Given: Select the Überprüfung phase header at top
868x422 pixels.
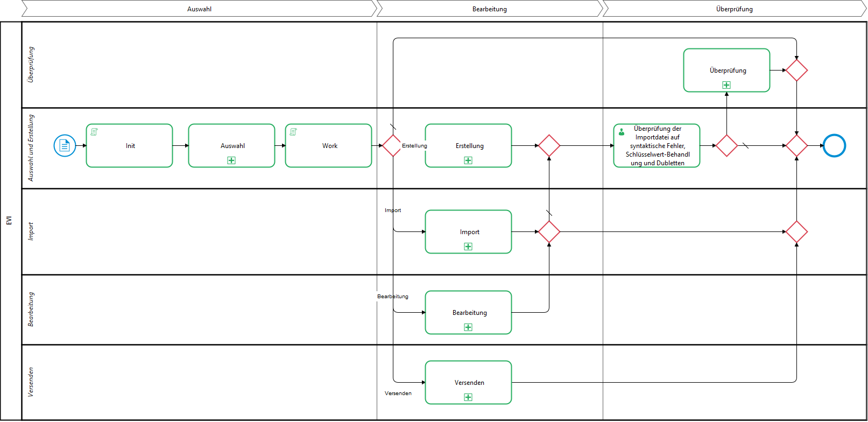Looking at the screenshot, I should coord(734,9).
